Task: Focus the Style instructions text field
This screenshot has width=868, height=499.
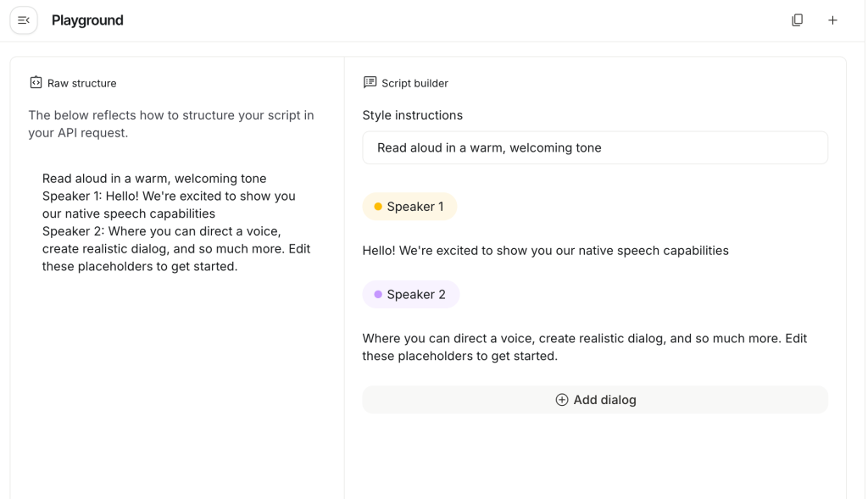Action: (594, 147)
